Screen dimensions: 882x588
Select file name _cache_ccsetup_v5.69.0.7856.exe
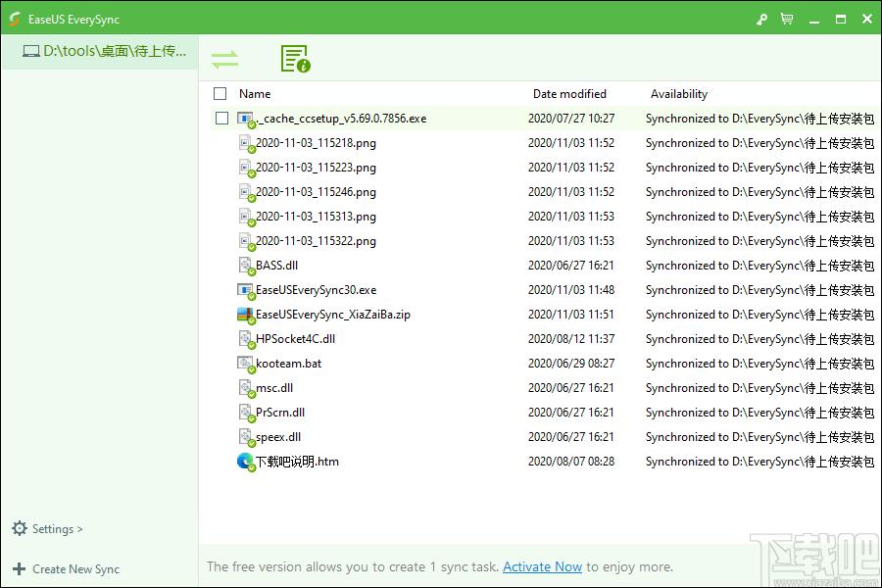pyautogui.click(x=341, y=119)
